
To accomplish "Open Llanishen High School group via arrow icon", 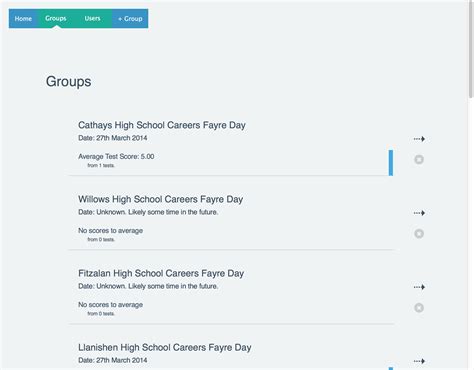I will [x=419, y=361].
